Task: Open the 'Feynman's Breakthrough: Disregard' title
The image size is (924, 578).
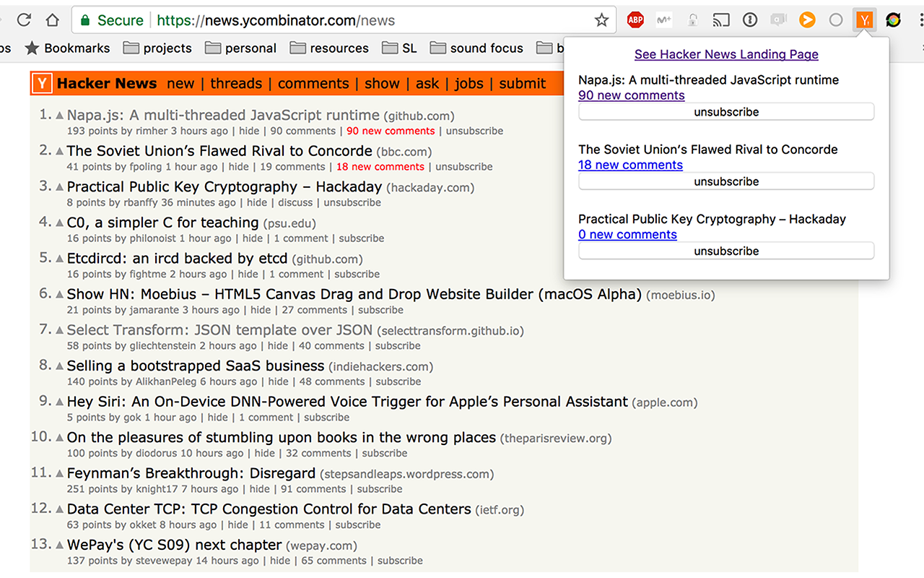Action: click(x=191, y=473)
